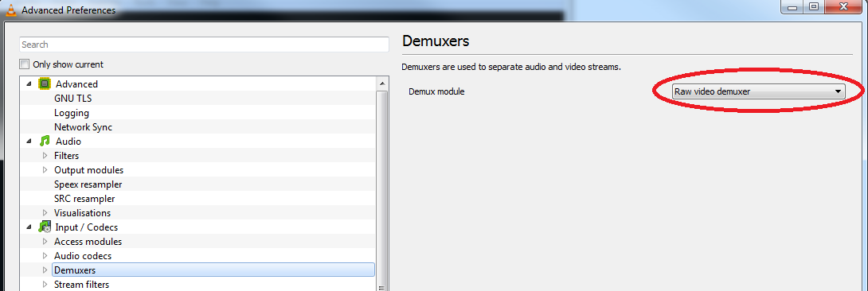Select the Stream filters item

(x=81, y=285)
